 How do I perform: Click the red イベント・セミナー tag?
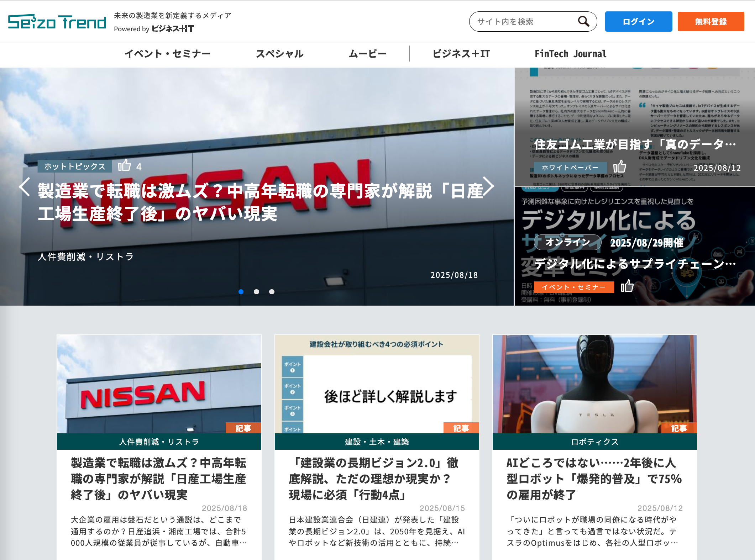(574, 287)
